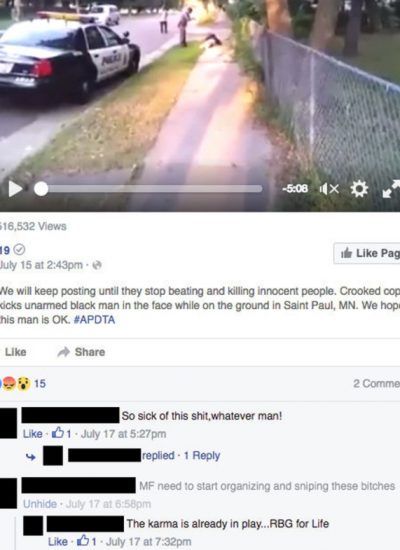This screenshot has height=550, width=400.
Task: Expand video to fullscreen
Action: (391, 189)
